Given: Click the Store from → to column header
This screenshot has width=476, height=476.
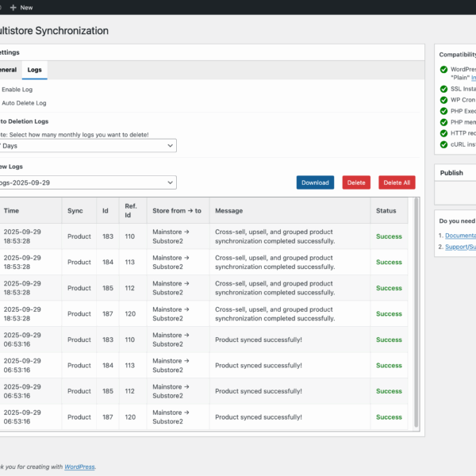Looking at the screenshot, I should pyautogui.click(x=177, y=211).
